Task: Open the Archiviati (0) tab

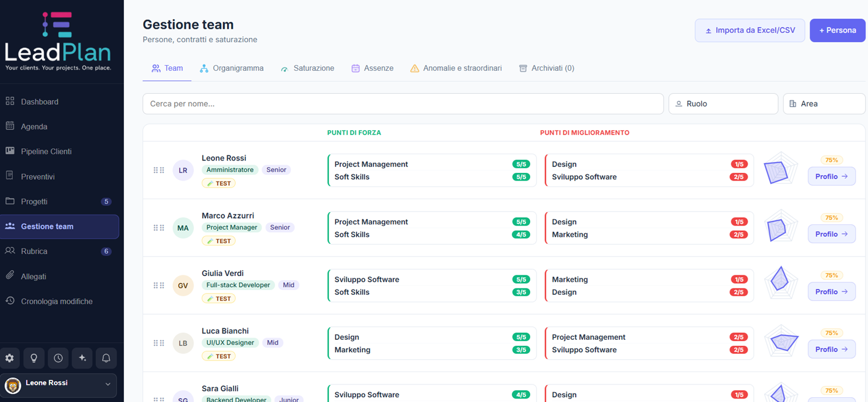Action: 547,68
